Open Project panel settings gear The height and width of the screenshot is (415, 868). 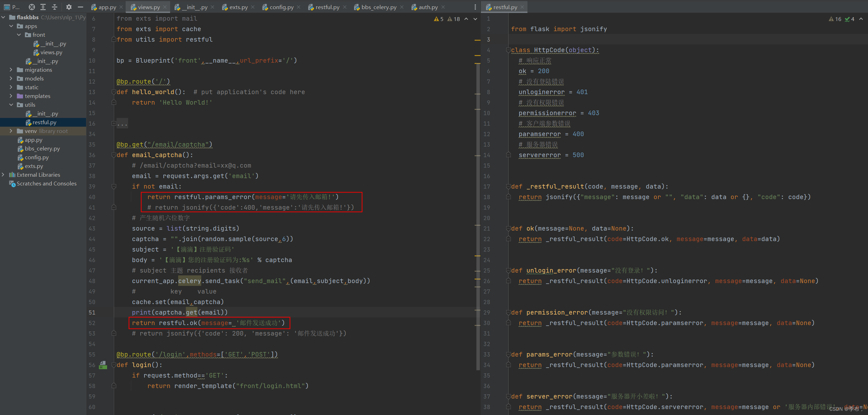69,7
